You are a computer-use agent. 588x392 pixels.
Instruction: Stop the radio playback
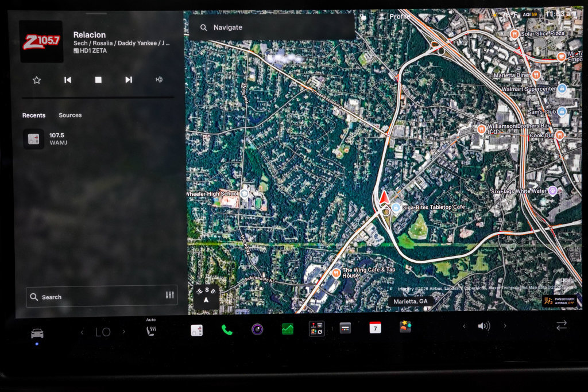(98, 79)
